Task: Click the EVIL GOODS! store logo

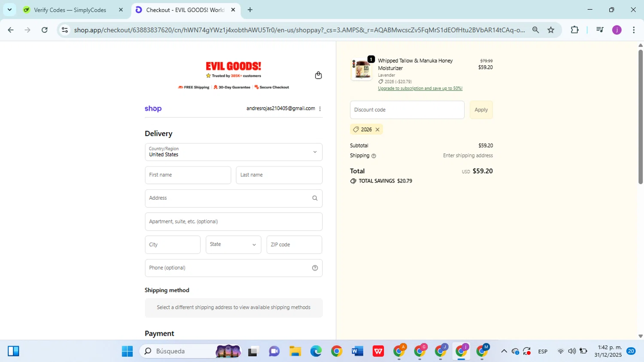Action: coord(234,66)
